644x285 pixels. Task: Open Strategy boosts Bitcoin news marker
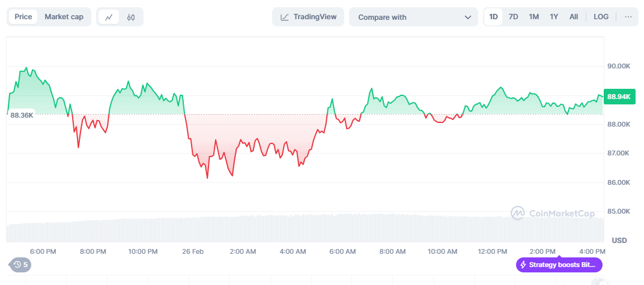tap(559, 265)
